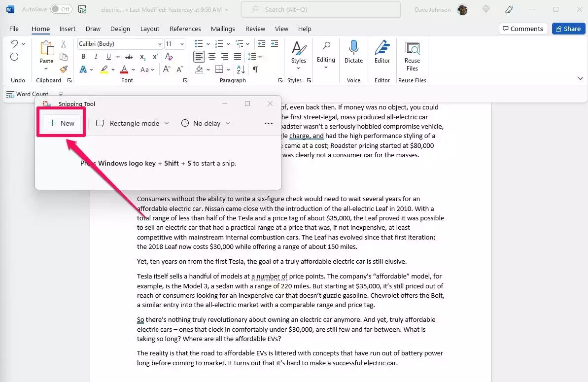Toggle Align Right

(x=225, y=57)
